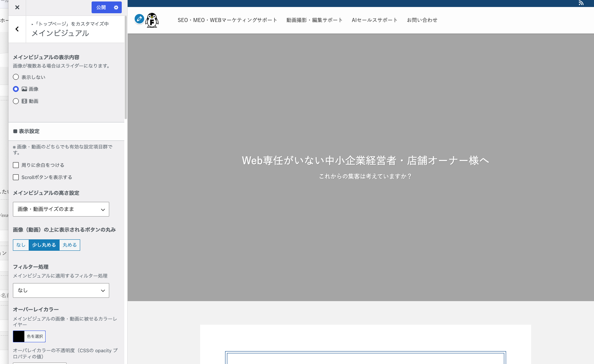
Task: Click the hero headline Web専任がいない中小企業経営者
Action: click(365, 161)
